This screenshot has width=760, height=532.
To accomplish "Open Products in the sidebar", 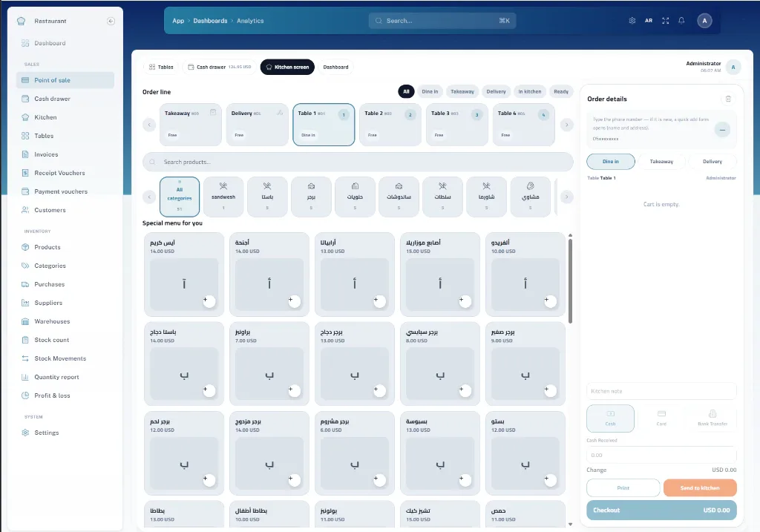I will pyautogui.click(x=65, y=247).
